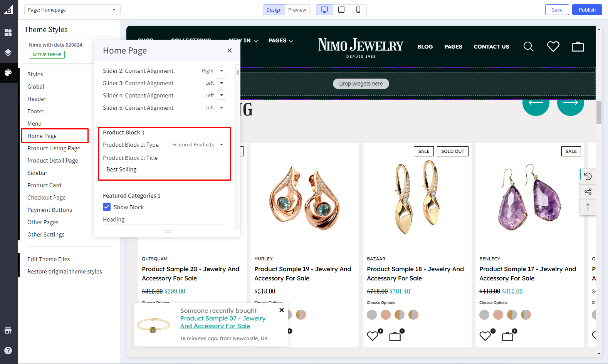Open the Checkout Page settings
This screenshot has width=608, height=364.
(46, 198)
